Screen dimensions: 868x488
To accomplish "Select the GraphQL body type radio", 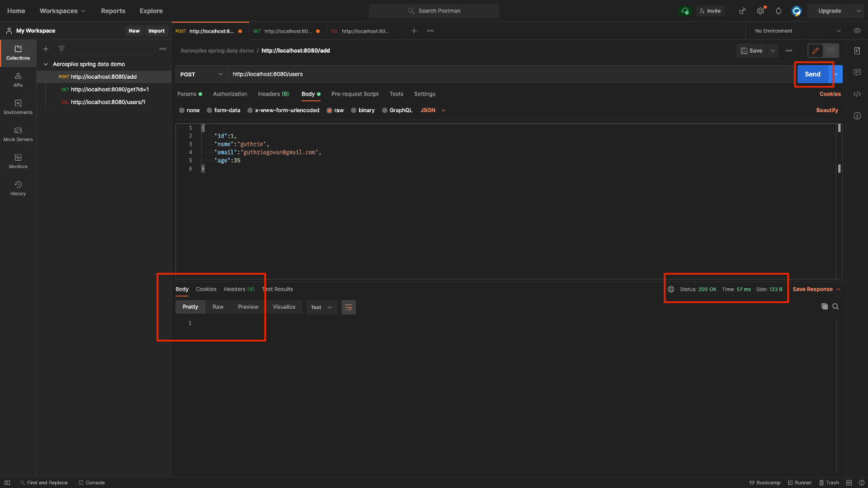I will [384, 110].
